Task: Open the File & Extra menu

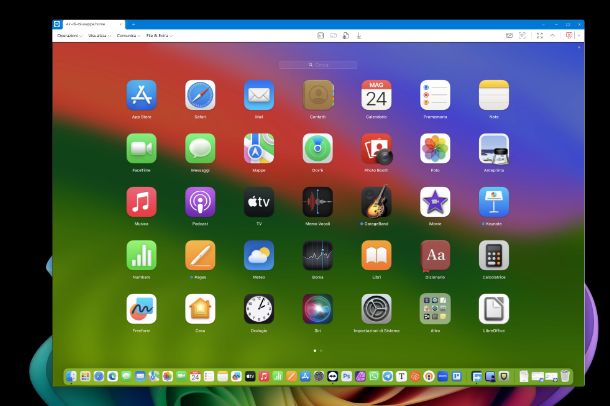Action: coord(159,35)
